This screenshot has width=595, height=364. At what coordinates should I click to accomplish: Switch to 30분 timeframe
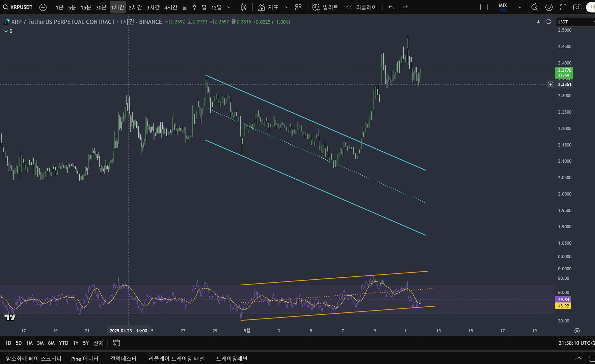tap(101, 7)
